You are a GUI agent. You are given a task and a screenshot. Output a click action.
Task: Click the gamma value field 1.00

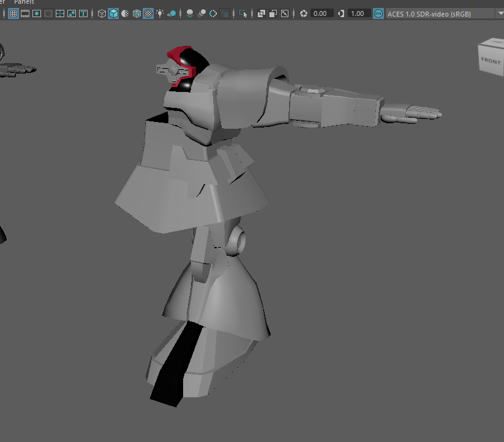359,13
